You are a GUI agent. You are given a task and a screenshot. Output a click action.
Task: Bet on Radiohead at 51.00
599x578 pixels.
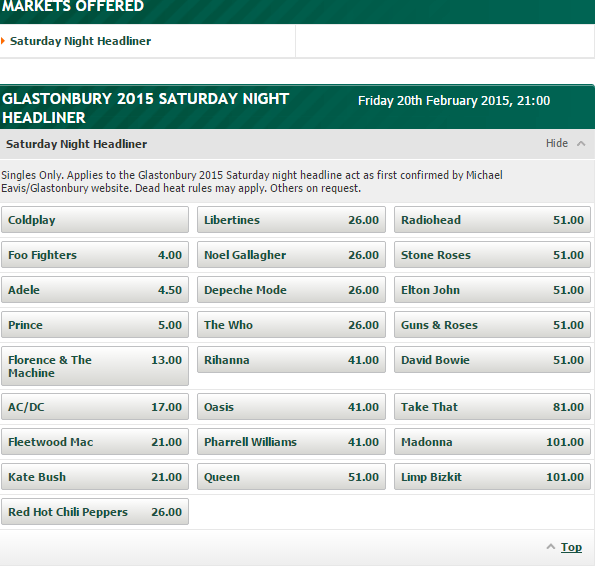[492, 220]
